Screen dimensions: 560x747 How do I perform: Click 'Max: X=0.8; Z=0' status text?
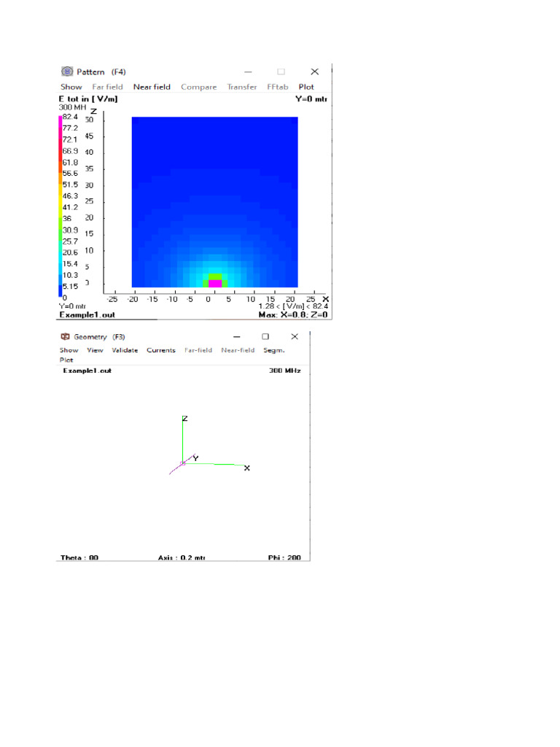pyautogui.click(x=293, y=314)
